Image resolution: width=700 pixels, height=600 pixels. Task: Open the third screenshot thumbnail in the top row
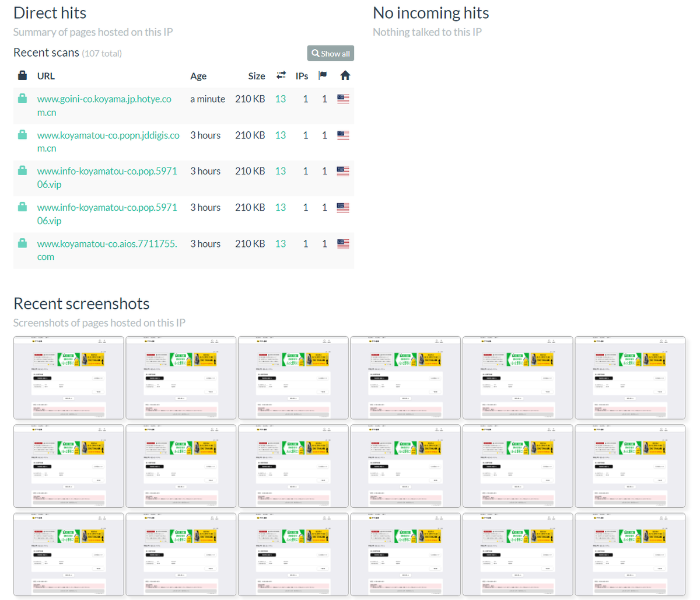(293, 378)
